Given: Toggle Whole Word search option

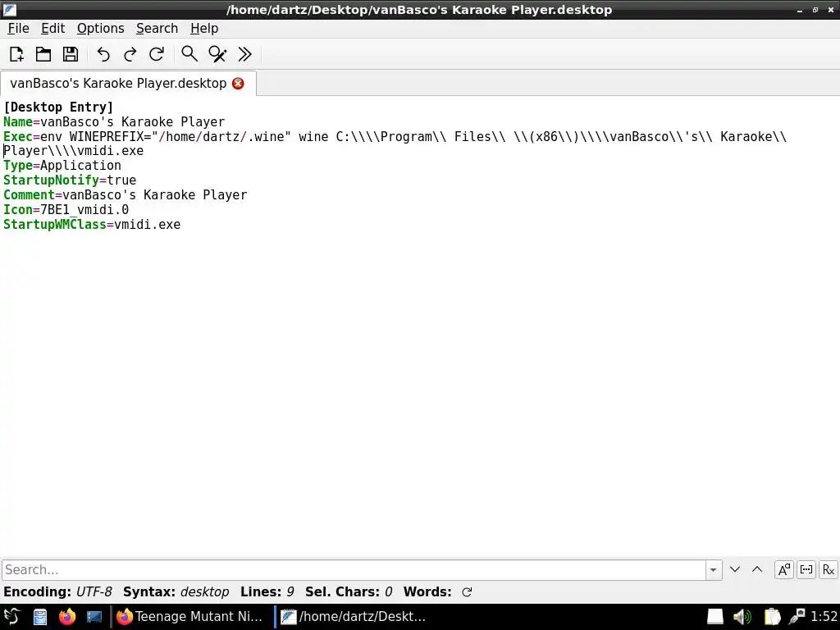Looking at the screenshot, I should click(806, 569).
